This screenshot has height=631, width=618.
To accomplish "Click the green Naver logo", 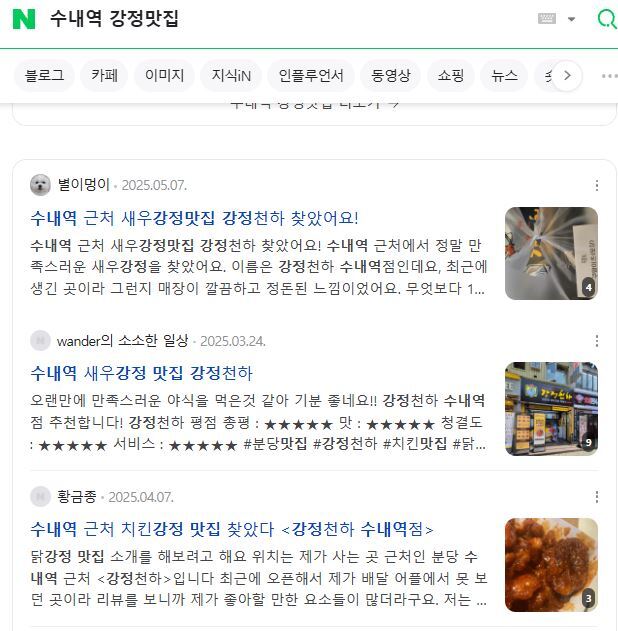I will pos(24,19).
